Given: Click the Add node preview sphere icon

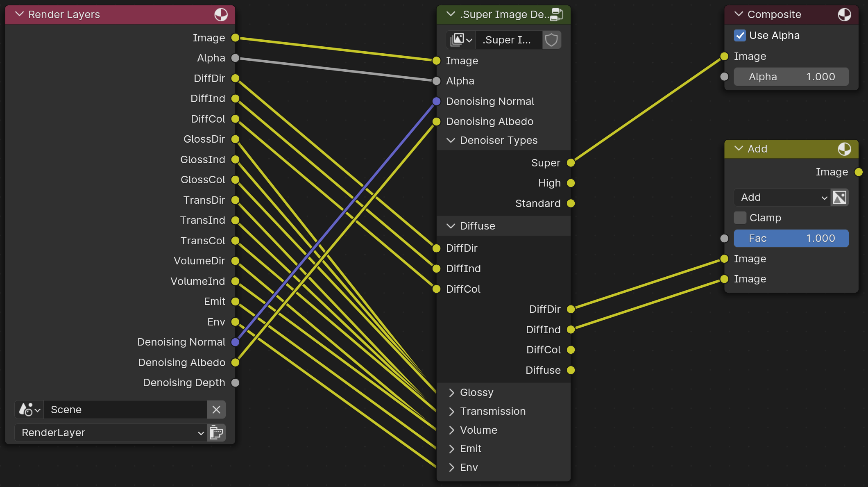Looking at the screenshot, I should (844, 149).
